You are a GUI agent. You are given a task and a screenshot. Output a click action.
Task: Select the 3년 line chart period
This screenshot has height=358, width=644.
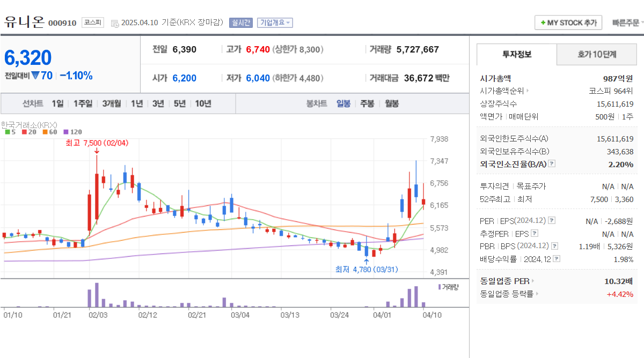[158, 103]
